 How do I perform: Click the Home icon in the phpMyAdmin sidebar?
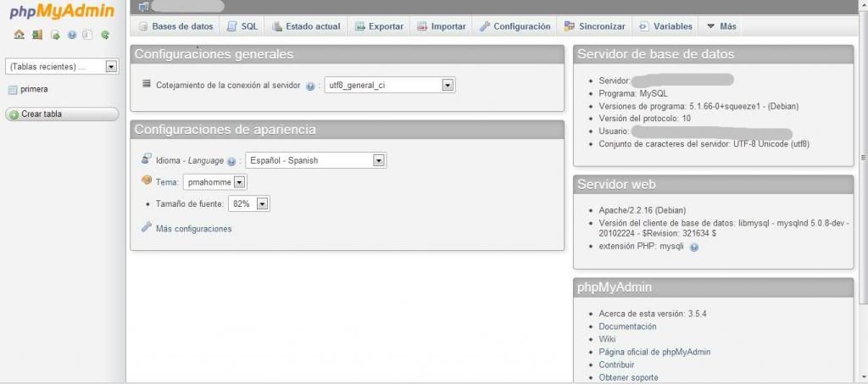click(x=19, y=35)
